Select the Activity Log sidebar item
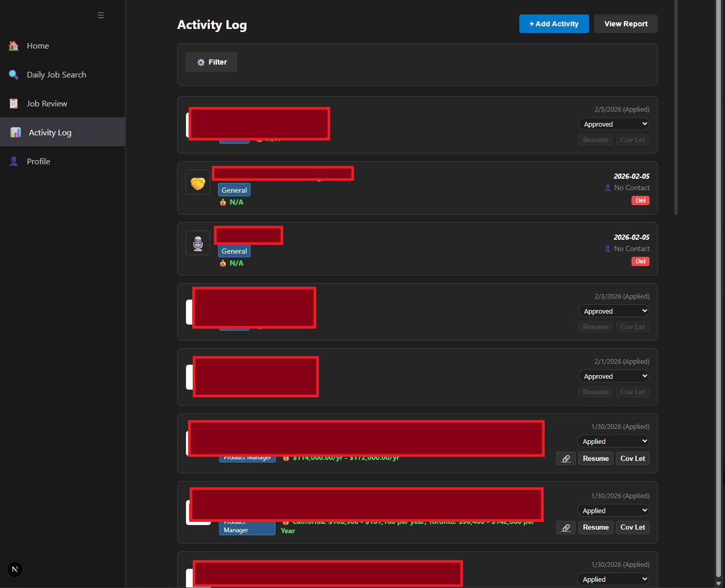725x588 pixels. (50, 133)
